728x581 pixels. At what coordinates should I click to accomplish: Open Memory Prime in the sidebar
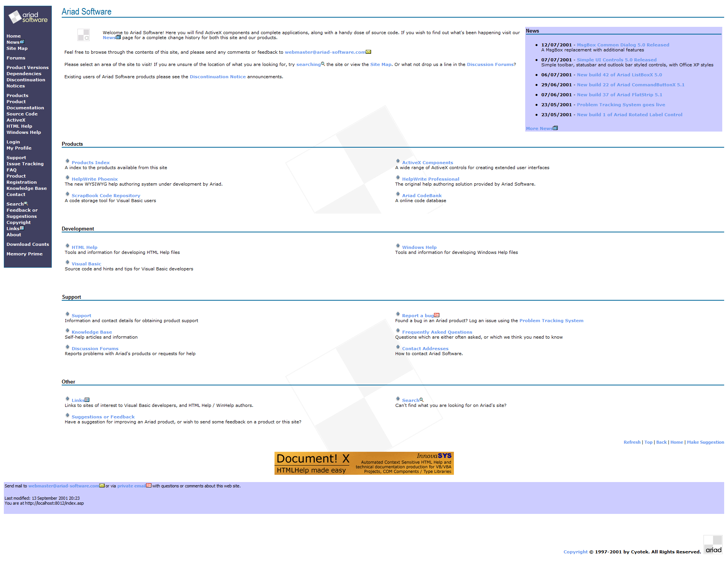click(25, 254)
